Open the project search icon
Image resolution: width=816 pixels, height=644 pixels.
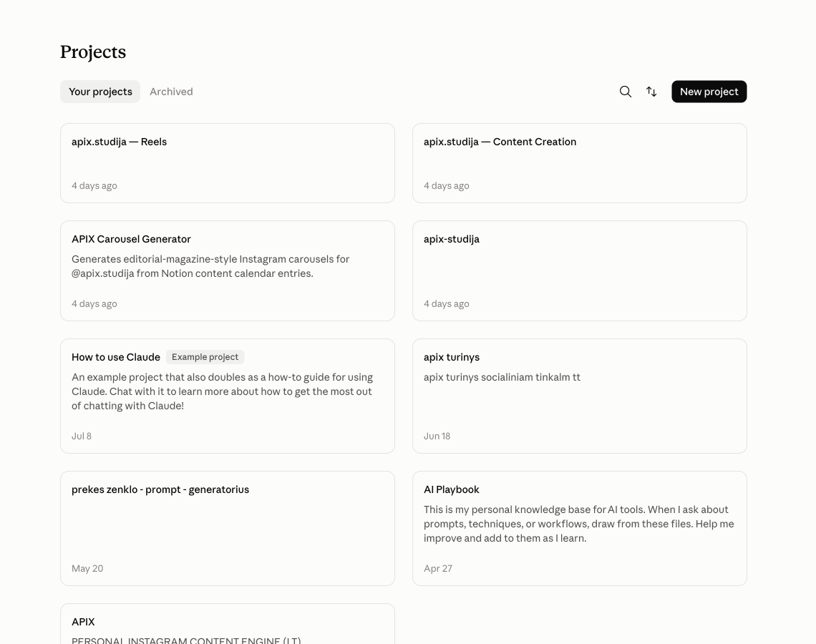coord(626,92)
